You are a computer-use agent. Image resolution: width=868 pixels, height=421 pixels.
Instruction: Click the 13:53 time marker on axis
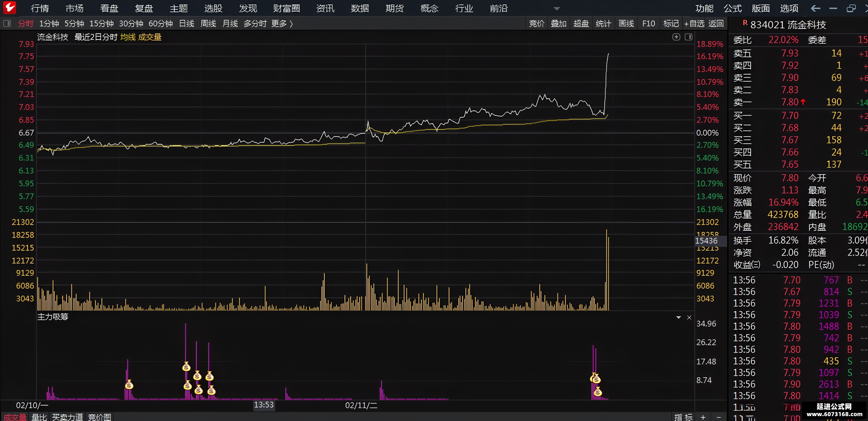pos(264,405)
